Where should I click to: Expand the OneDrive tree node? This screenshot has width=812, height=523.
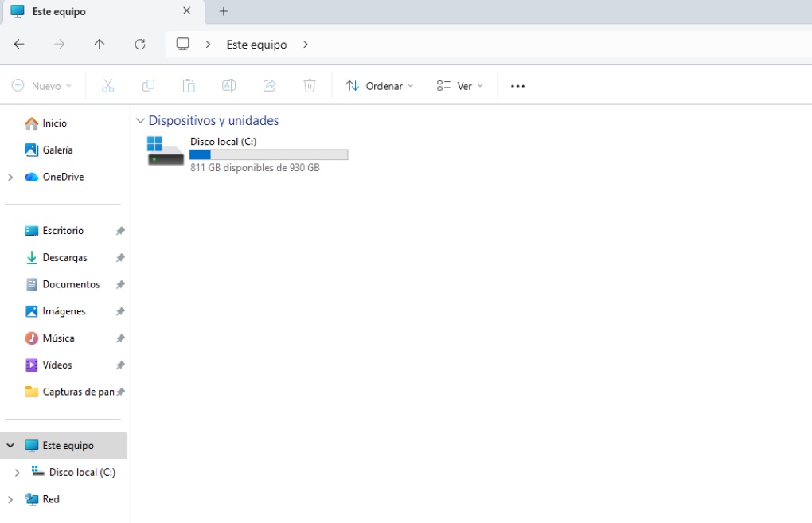coord(10,177)
